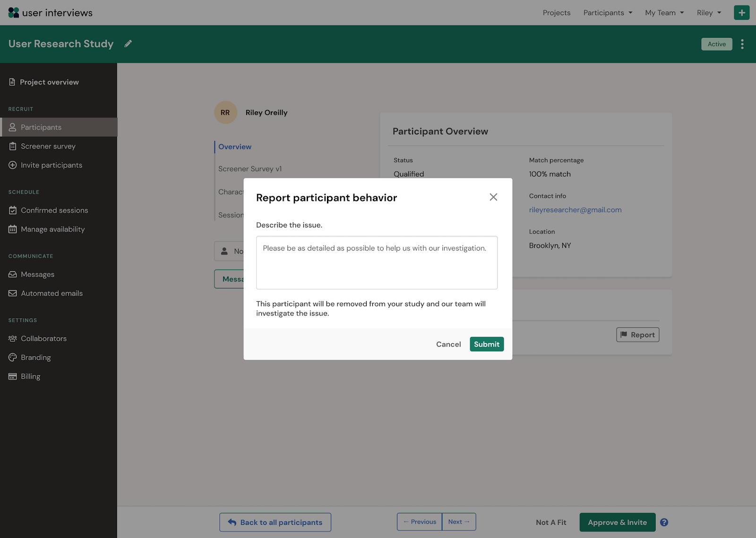Click the user interviews logo
756x538 pixels.
(x=50, y=12)
